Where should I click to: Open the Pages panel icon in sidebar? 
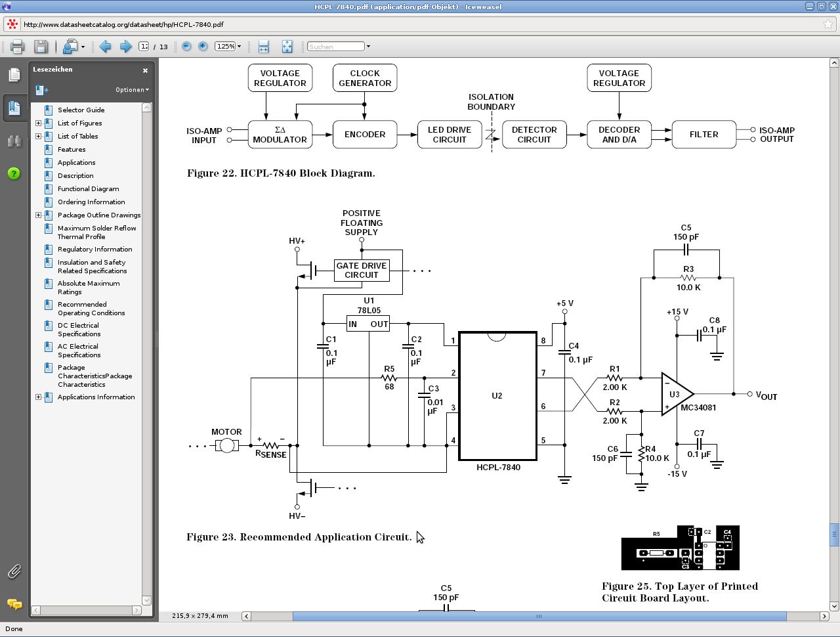[x=14, y=76]
